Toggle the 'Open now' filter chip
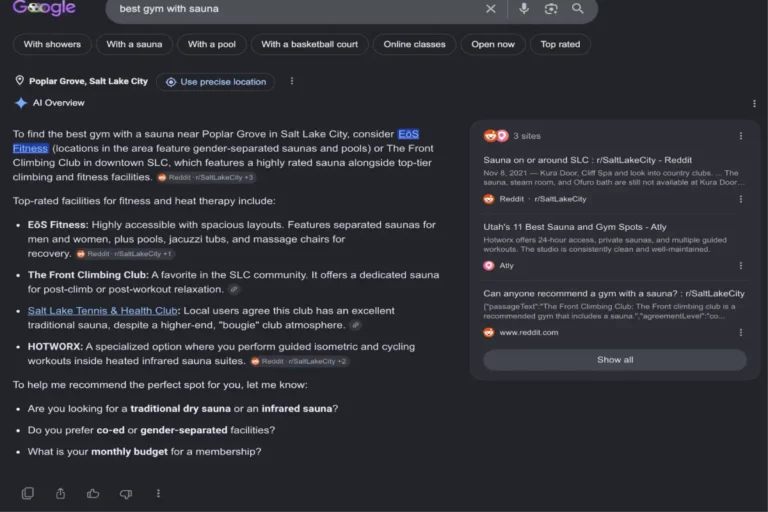This screenshot has width=768, height=512. click(x=493, y=44)
